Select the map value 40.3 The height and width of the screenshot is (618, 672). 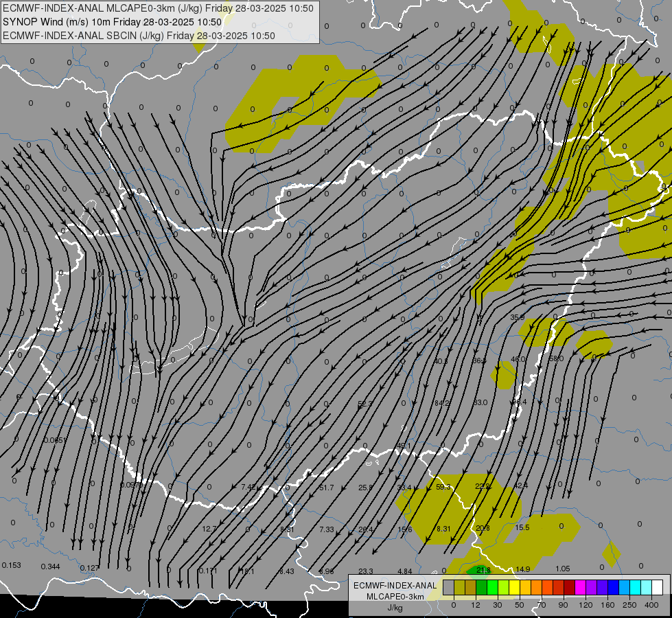[x=441, y=362]
